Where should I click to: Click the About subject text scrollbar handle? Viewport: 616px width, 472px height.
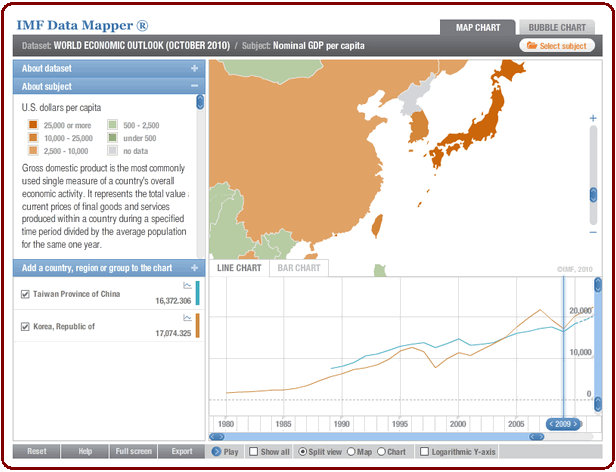coord(200,102)
